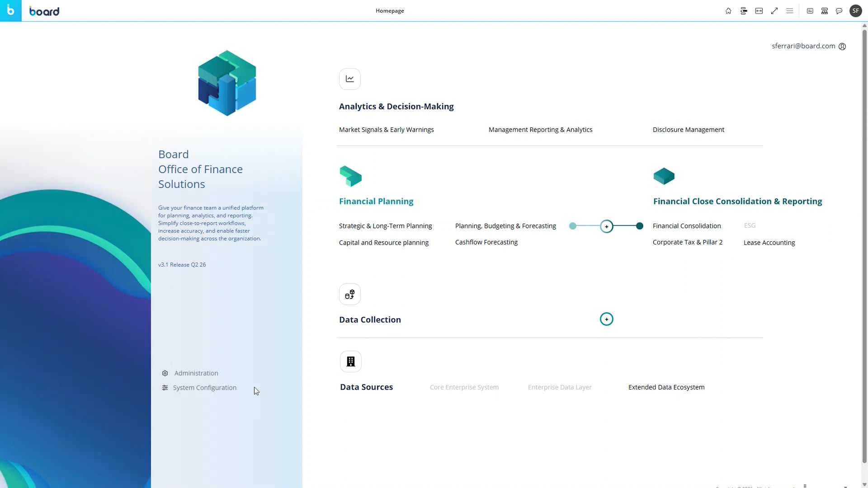Open Corporate Tax & Pillar 2
This screenshot has height=488, width=868.
(x=688, y=242)
